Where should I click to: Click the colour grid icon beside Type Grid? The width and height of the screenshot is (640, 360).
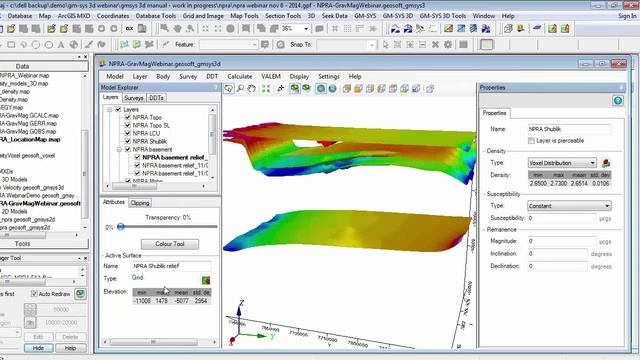(x=206, y=280)
